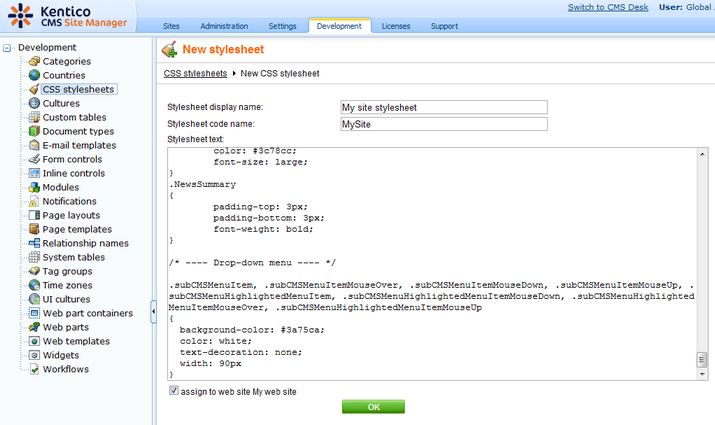
Task: Collapse the left sidebar panel handle
Action: pos(153,313)
